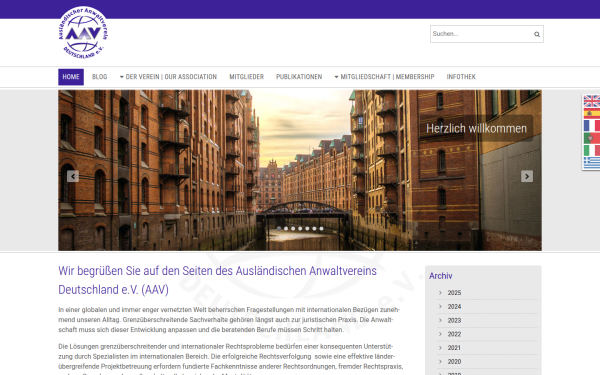
Task: Switch language to Italian via Italy flag
Action: pyautogui.click(x=592, y=150)
